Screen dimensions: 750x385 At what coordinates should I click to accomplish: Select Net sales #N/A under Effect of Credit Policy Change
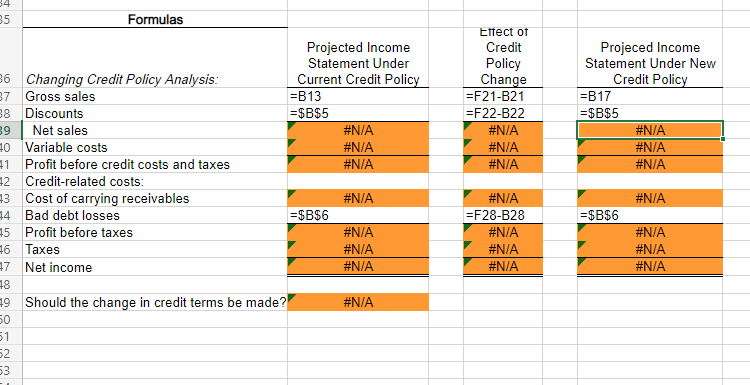tap(503, 131)
